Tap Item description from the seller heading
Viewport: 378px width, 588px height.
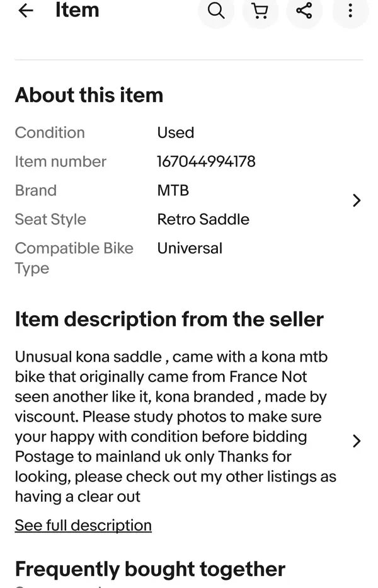(x=169, y=319)
